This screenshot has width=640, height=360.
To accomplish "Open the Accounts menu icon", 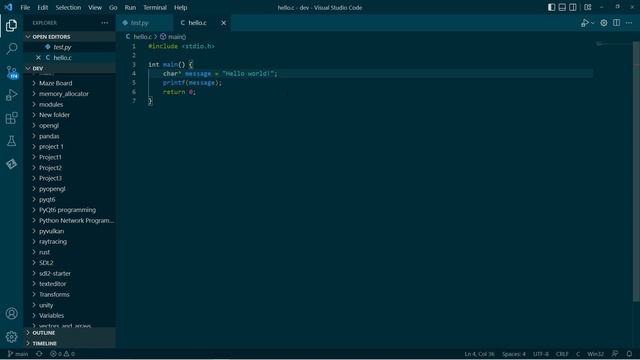I will [x=11, y=313].
